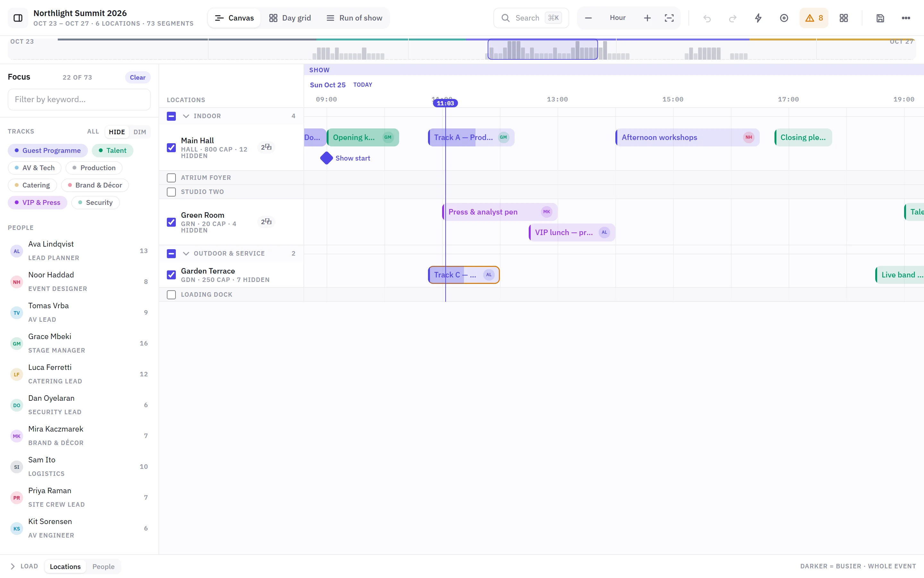
Task: Toggle the sidebar panel icon
Action: pyautogui.click(x=18, y=18)
